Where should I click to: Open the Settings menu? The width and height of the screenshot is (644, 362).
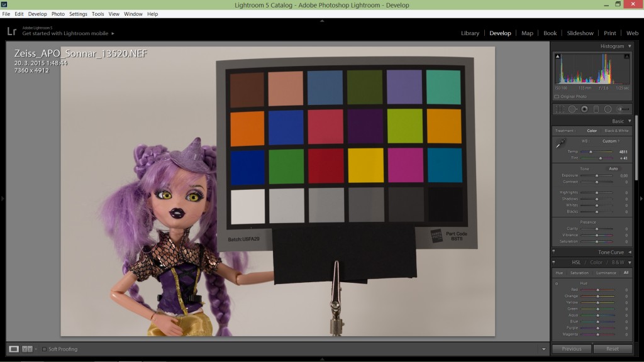coord(78,14)
